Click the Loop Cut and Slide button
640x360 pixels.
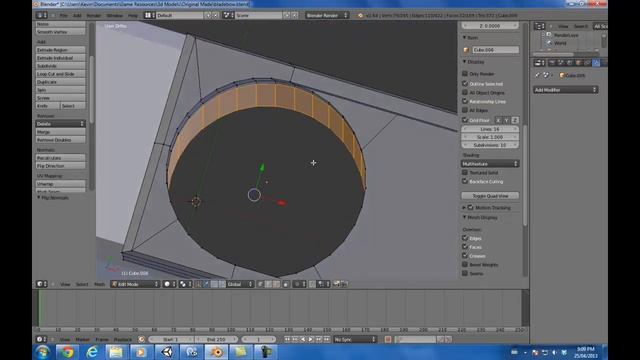[x=60, y=74]
